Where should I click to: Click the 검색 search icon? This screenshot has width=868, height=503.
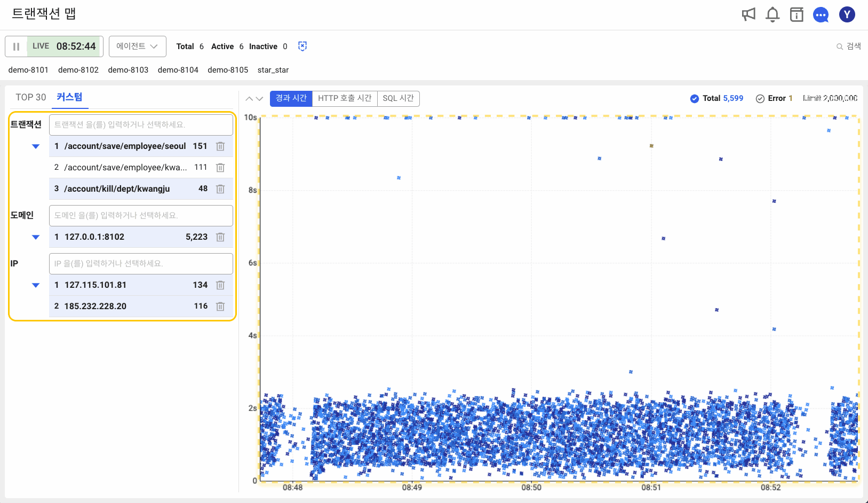click(x=849, y=46)
